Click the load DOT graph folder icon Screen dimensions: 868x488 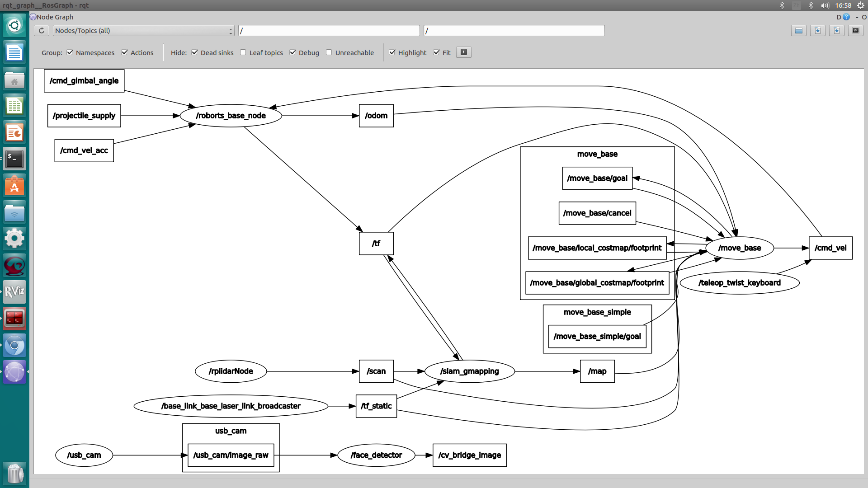click(x=798, y=31)
